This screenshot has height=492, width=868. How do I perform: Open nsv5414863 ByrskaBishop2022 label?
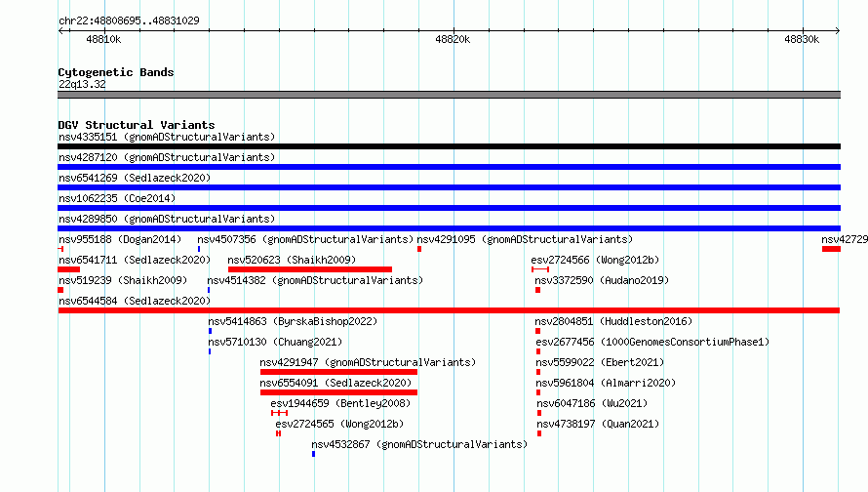[293, 321]
